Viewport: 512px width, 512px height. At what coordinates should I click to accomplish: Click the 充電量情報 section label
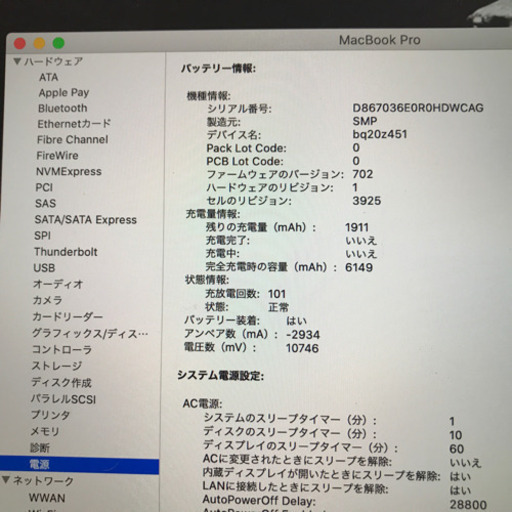tap(213, 214)
